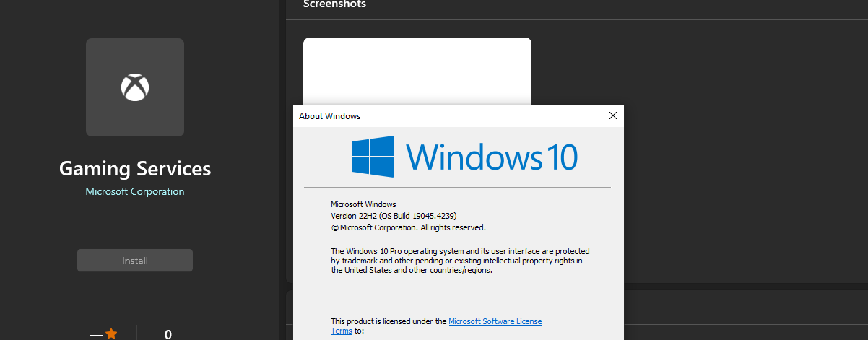The image size is (868, 340).
Task: Open the blank screenshot thumbnail
Action: click(x=417, y=71)
